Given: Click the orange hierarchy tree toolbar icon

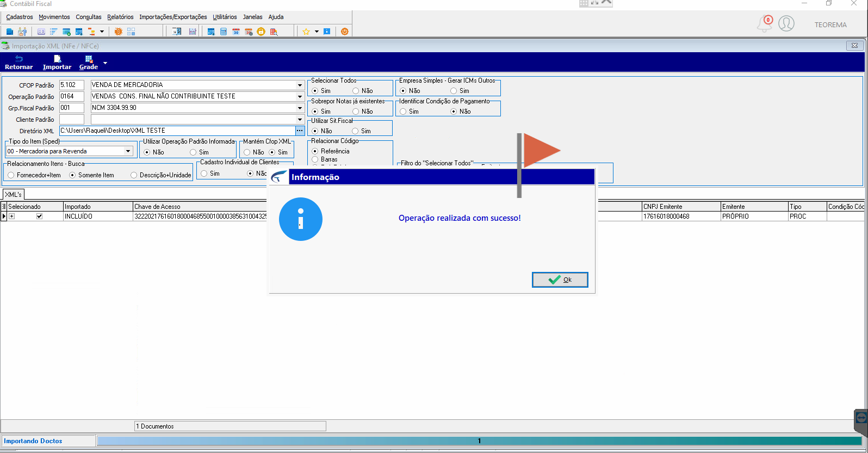Looking at the screenshot, I should pyautogui.click(x=91, y=32).
